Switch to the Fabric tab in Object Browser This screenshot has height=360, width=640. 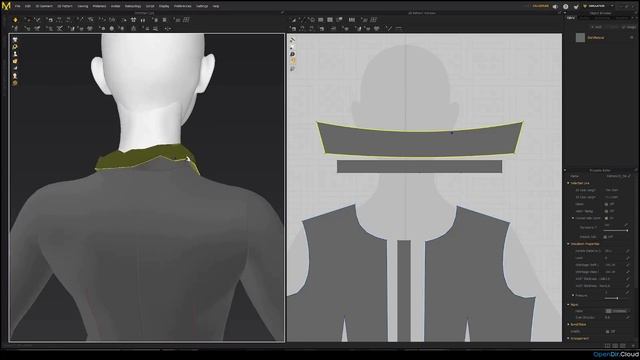click(x=571, y=18)
